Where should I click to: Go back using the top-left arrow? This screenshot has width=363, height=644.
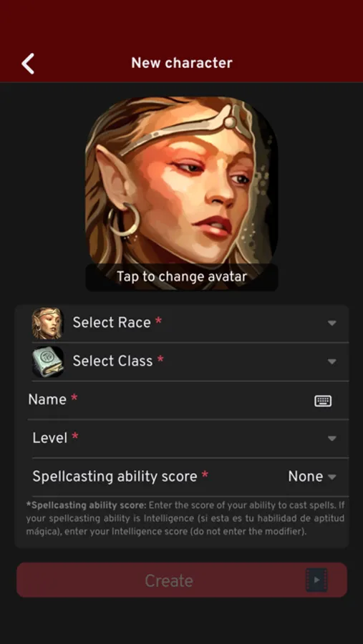(28, 64)
